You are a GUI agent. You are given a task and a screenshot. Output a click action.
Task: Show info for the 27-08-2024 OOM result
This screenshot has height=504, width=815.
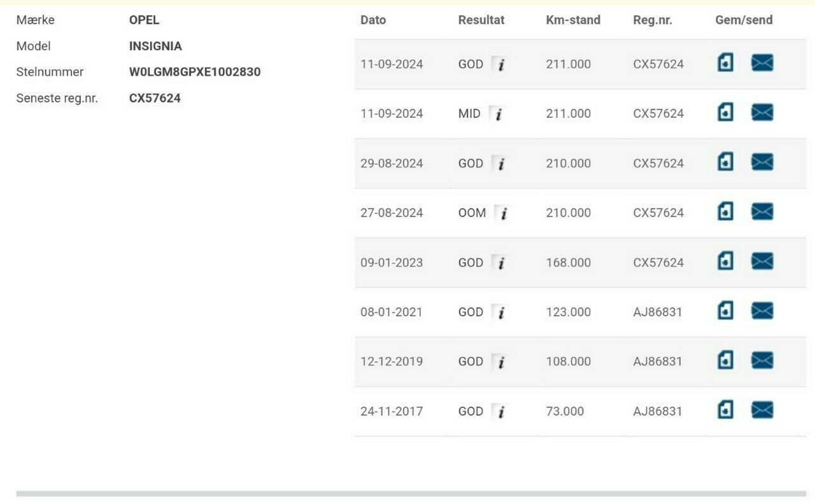coord(503,213)
